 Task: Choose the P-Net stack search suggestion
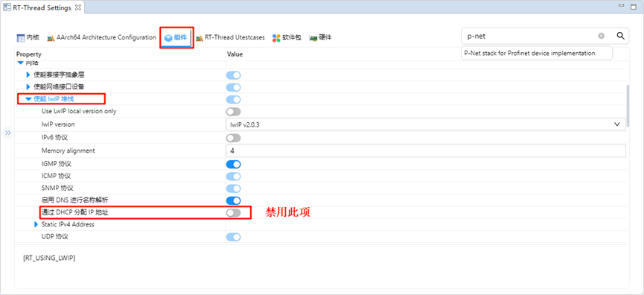(537, 53)
